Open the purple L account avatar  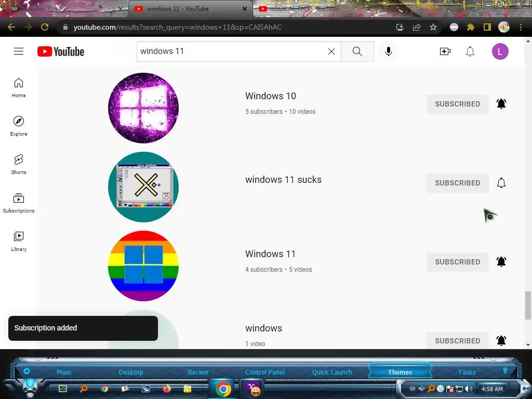(500, 51)
